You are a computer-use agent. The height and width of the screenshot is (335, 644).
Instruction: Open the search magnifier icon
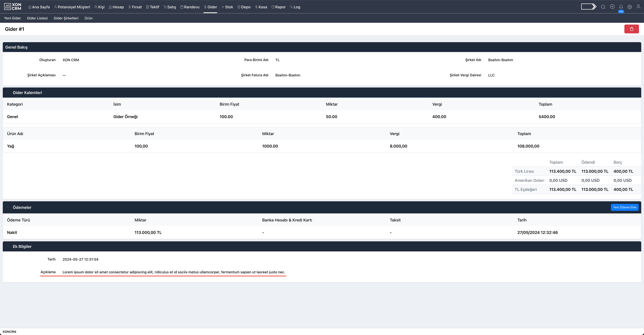[603, 7]
